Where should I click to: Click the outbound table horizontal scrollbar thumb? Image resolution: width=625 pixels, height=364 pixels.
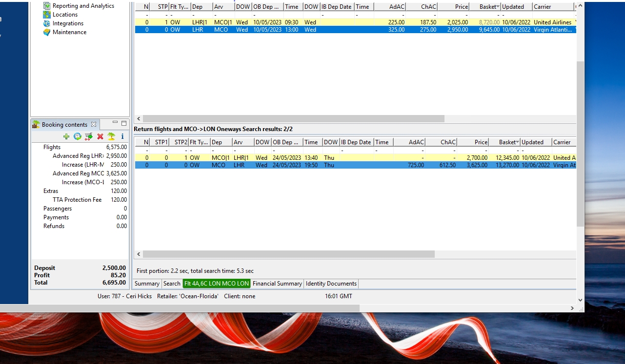click(294, 118)
